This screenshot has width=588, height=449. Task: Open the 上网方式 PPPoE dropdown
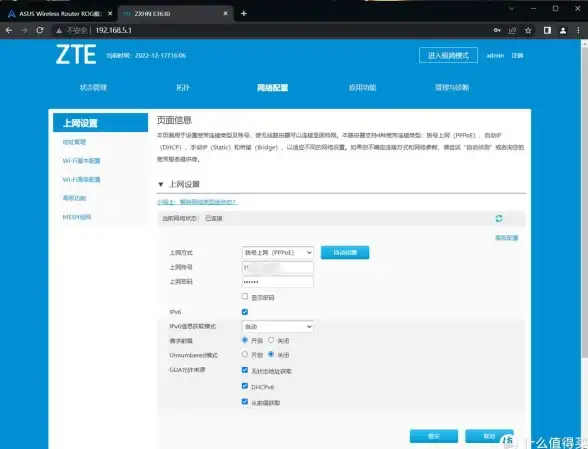pos(278,253)
